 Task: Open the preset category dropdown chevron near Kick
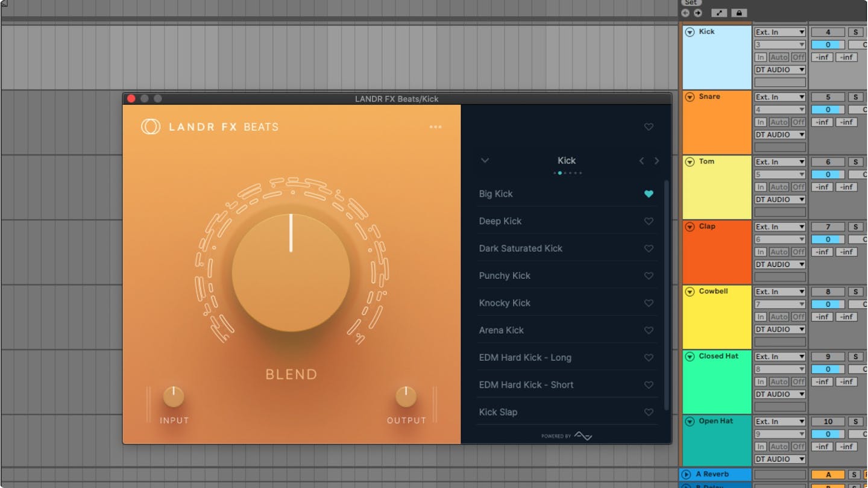485,160
